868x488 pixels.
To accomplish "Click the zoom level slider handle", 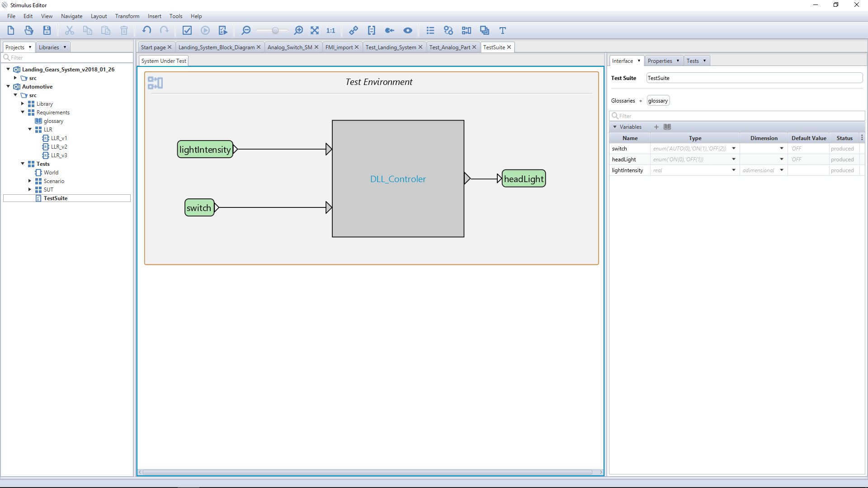I will 275,30.
